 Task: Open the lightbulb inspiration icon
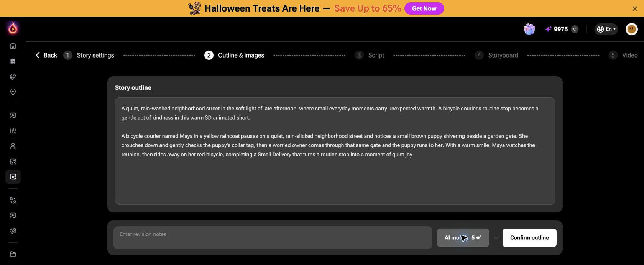coord(13,92)
